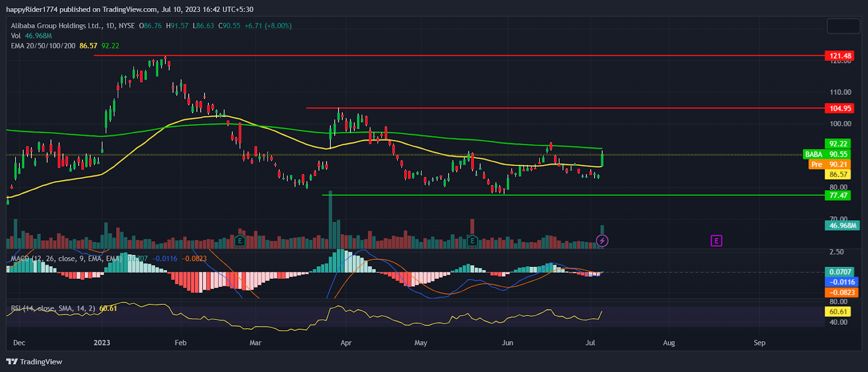Click the 2.50 MACD axis value

(x=837, y=252)
